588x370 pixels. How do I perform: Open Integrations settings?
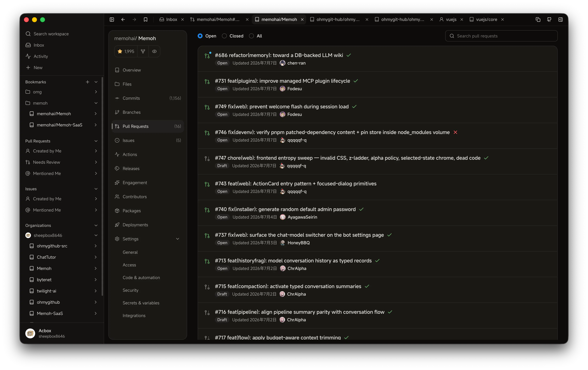click(x=134, y=315)
